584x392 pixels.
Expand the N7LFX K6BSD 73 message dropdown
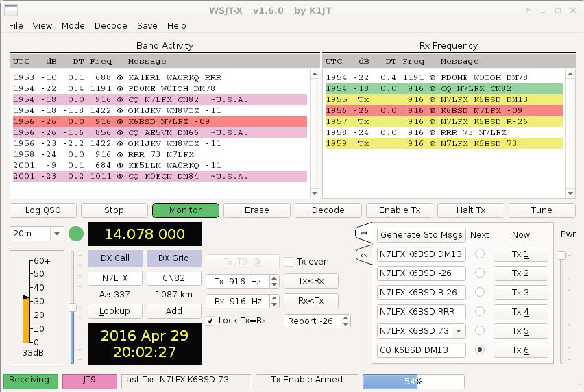coord(459,330)
